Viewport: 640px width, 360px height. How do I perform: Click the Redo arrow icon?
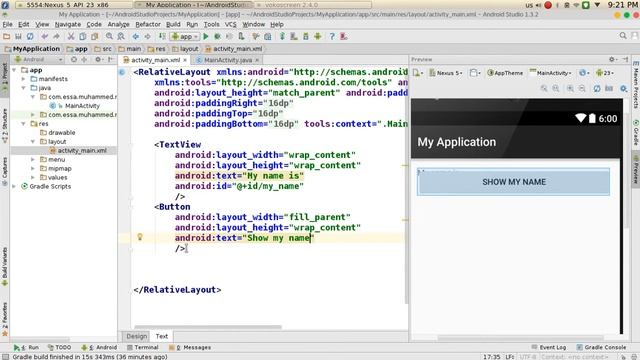(x=56, y=36)
